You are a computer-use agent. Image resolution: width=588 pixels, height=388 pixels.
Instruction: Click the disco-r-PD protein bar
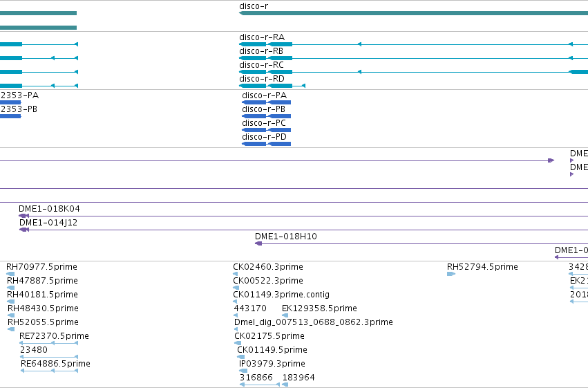266,144
